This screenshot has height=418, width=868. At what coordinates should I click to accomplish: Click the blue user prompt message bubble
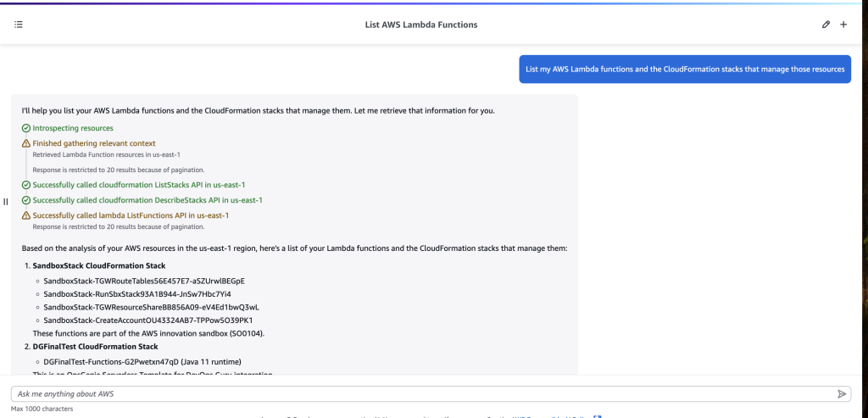[x=685, y=70]
